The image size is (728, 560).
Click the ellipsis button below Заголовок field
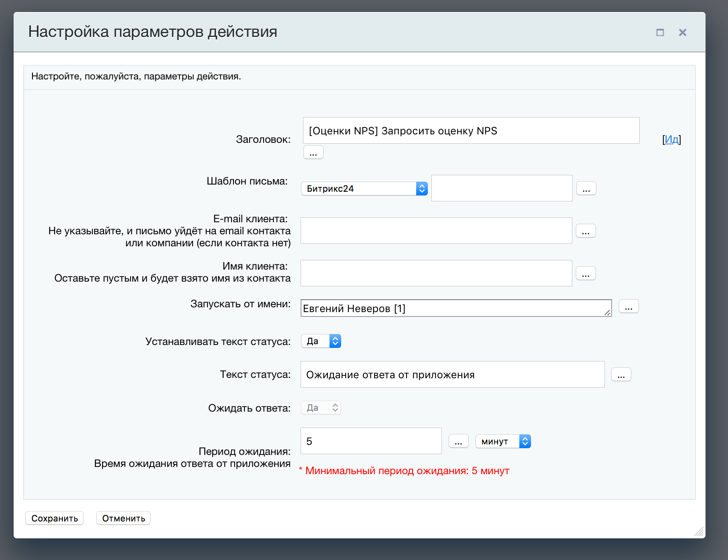pos(313,152)
